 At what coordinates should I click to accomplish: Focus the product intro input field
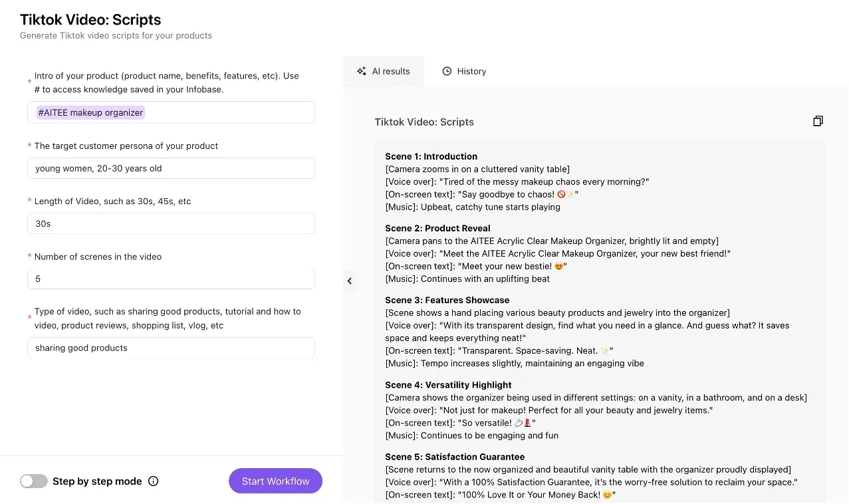point(226,112)
